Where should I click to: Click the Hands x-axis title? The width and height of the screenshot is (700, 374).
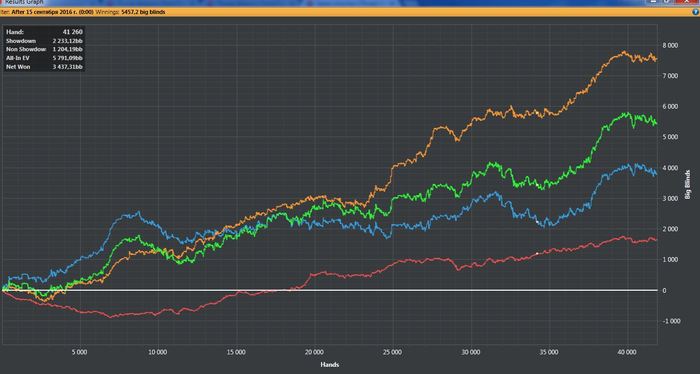[x=329, y=365]
